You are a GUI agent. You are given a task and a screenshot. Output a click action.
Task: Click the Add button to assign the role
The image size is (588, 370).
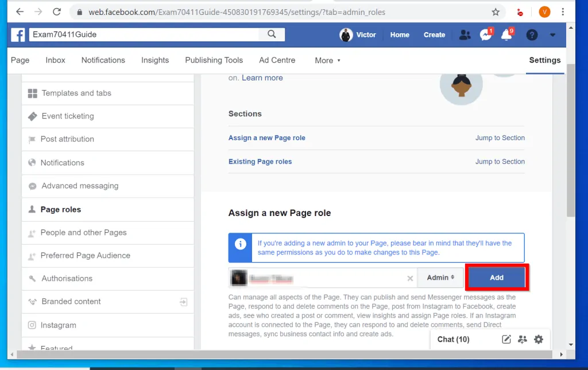[496, 277]
